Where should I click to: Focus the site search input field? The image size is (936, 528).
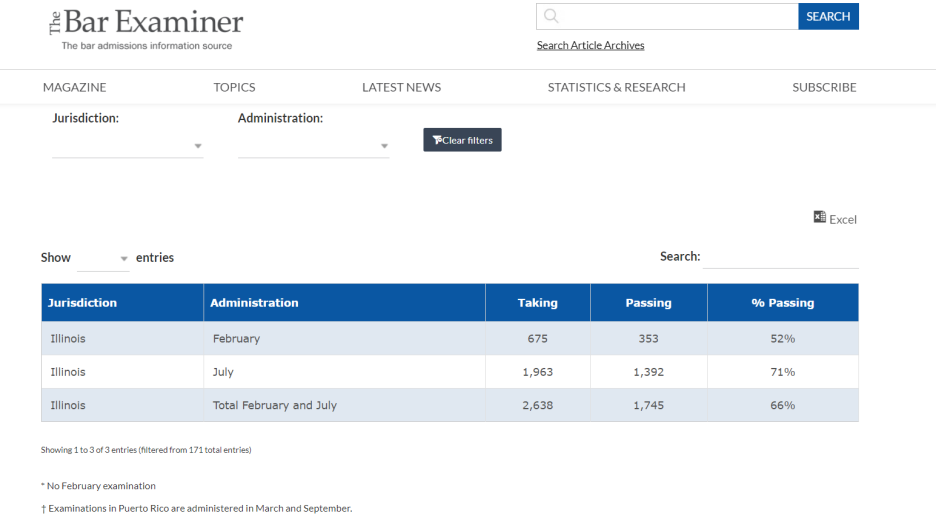tap(667, 16)
